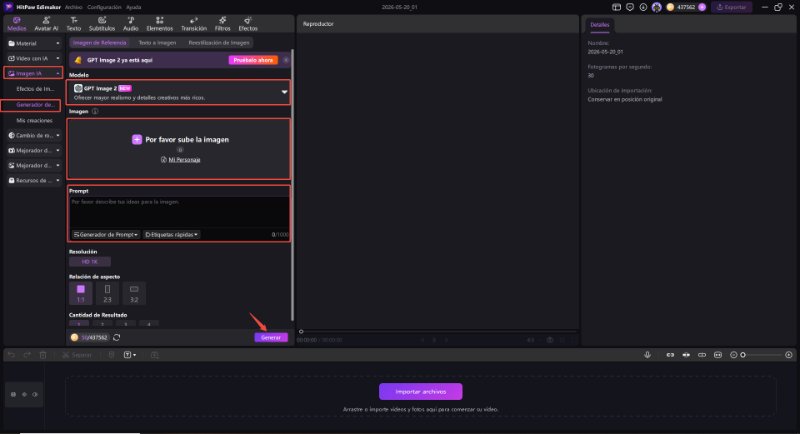Image resolution: width=800 pixels, height=434 pixels.
Task: Zoom out the timeline with the minus icon
Action: pos(734,355)
